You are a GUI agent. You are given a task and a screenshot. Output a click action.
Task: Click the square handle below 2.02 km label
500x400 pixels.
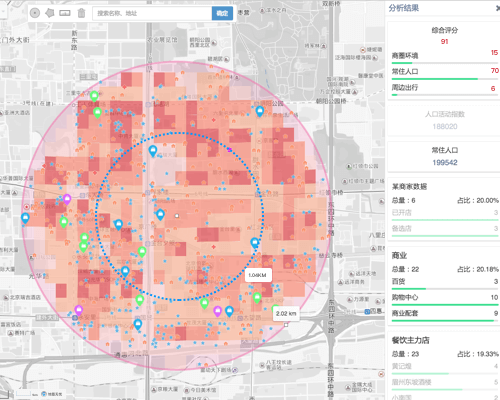(x=286, y=325)
